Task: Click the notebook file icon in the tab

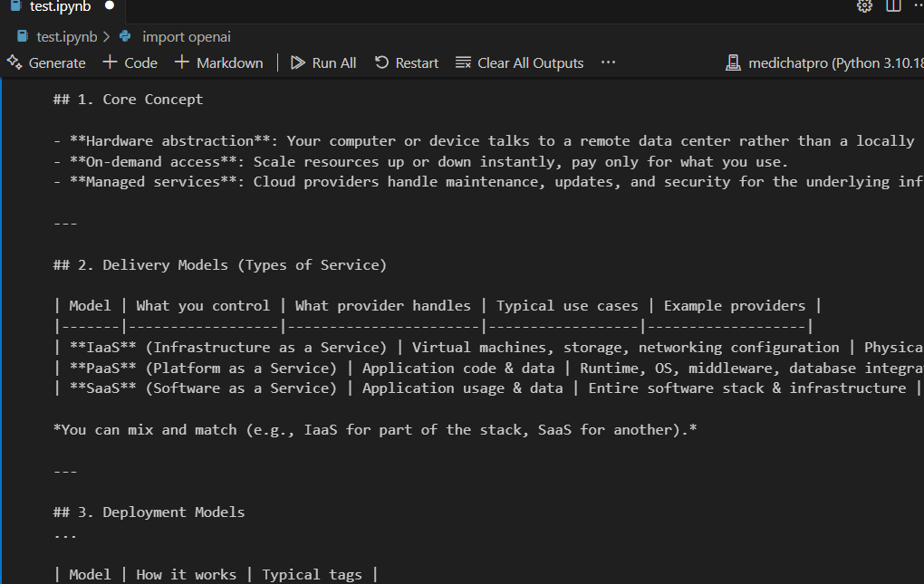Action: coord(15,6)
